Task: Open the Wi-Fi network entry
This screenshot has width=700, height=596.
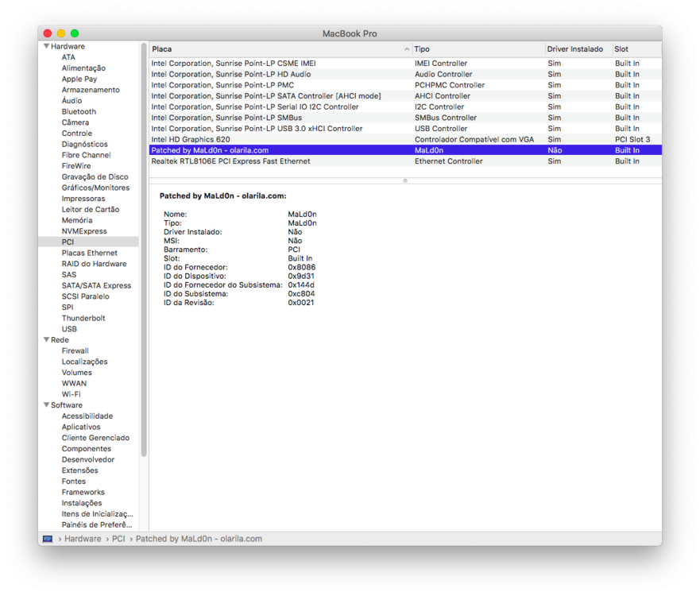Action: (71, 394)
